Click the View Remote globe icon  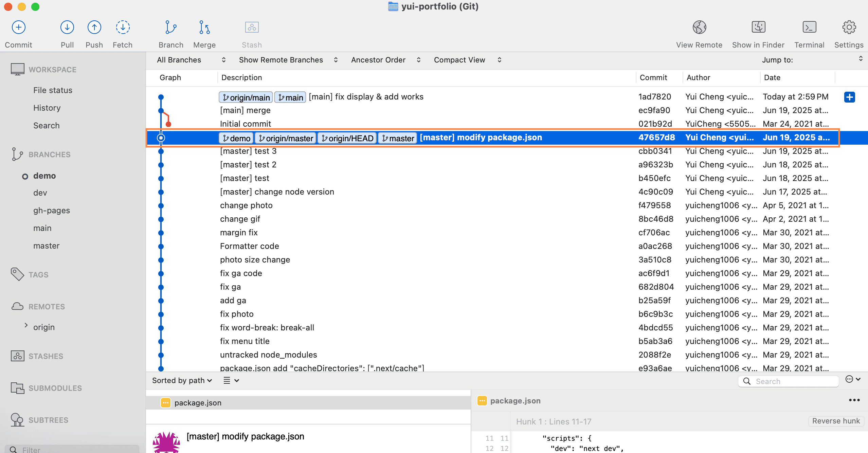pos(699,28)
